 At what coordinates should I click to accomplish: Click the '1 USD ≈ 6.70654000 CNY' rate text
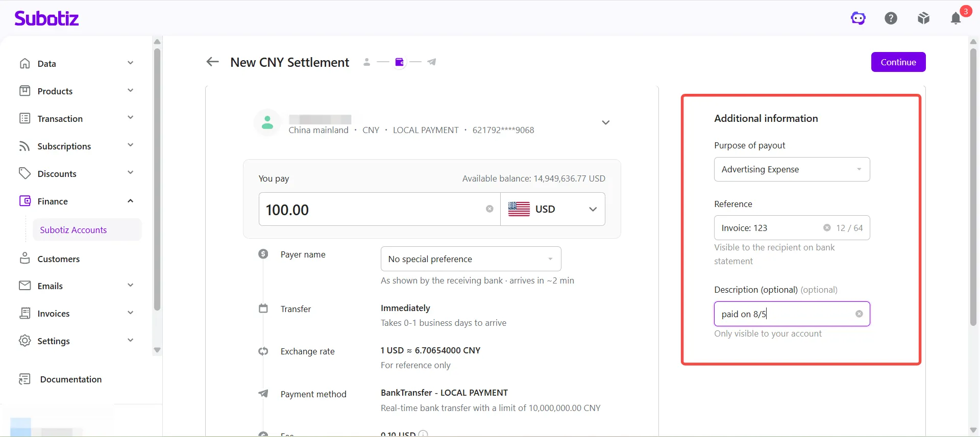pyautogui.click(x=430, y=350)
